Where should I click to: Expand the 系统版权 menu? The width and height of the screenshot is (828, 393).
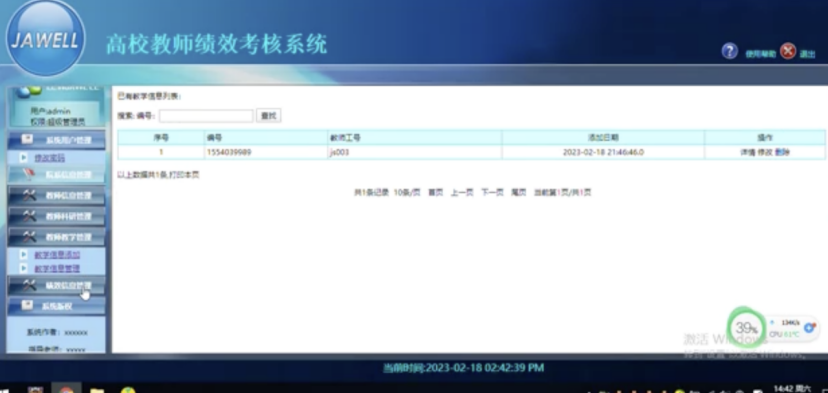click(56, 306)
